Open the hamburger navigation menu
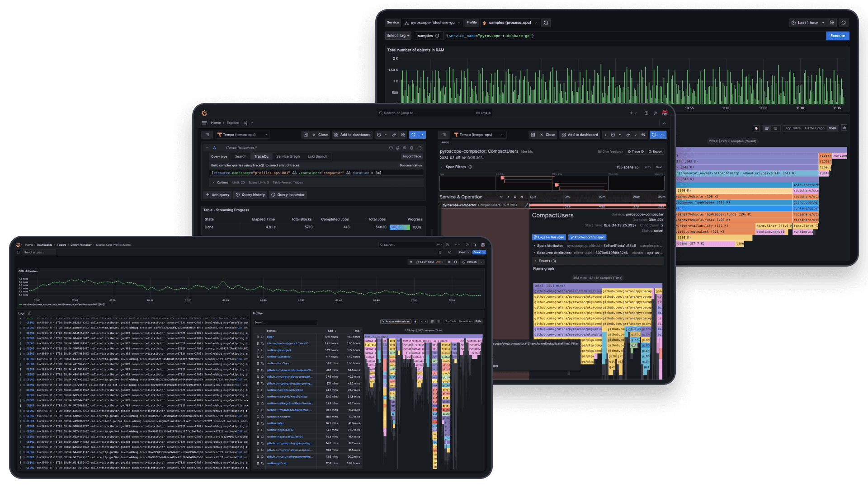Image resolution: width=868 pixels, height=488 pixels. click(x=204, y=123)
